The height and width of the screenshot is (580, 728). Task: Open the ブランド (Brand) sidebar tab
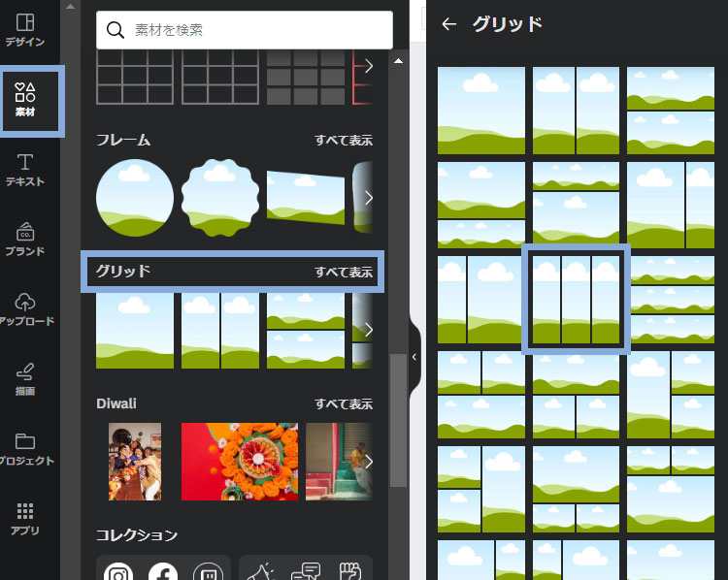coord(25,240)
